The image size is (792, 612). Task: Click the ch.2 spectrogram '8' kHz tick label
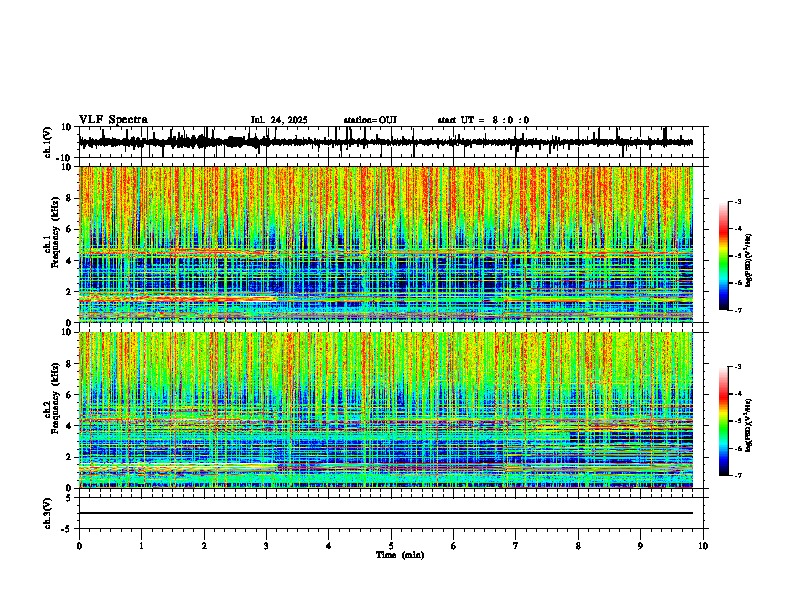(70, 364)
